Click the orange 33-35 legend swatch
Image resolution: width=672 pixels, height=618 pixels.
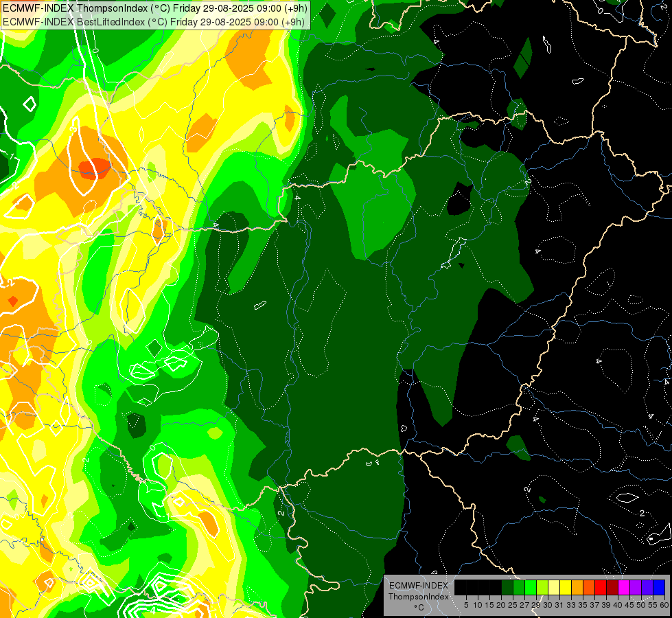click(577, 588)
